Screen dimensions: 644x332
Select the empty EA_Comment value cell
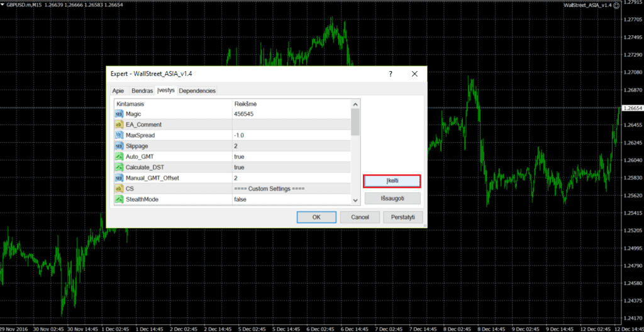click(291, 124)
